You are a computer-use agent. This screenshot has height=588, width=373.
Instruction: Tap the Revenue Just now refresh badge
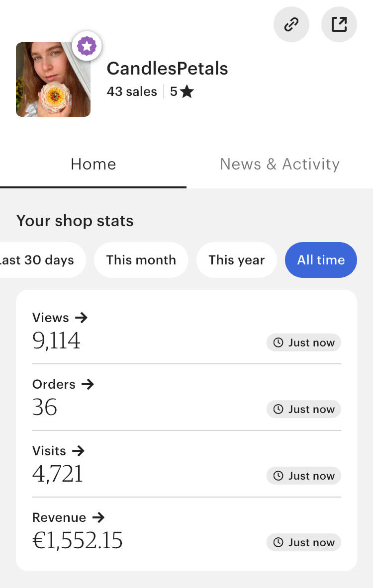click(304, 542)
